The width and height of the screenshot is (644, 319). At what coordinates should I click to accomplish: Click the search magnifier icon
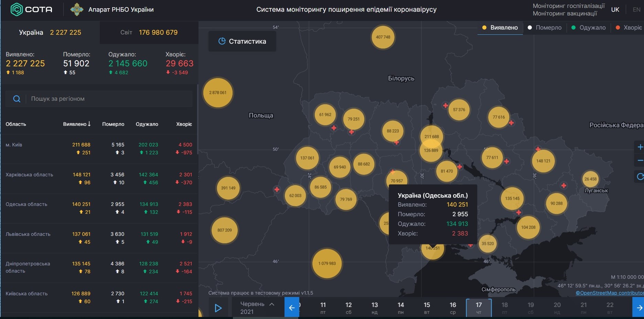coord(17,99)
